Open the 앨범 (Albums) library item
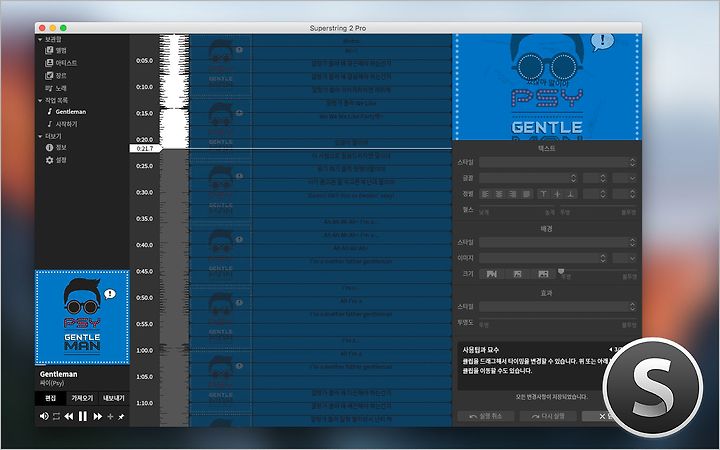 pos(56,51)
